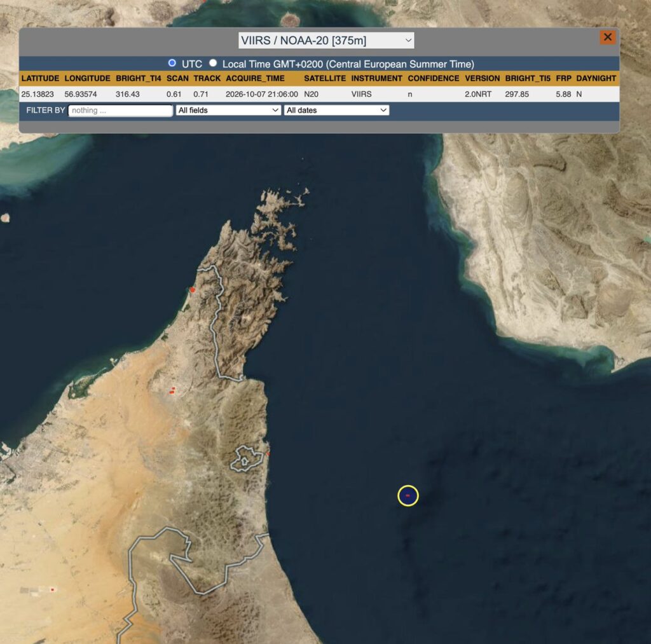The height and width of the screenshot is (644, 651).
Task: Click BRIGHT_TI5 value 297.85
Action: (517, 94)
